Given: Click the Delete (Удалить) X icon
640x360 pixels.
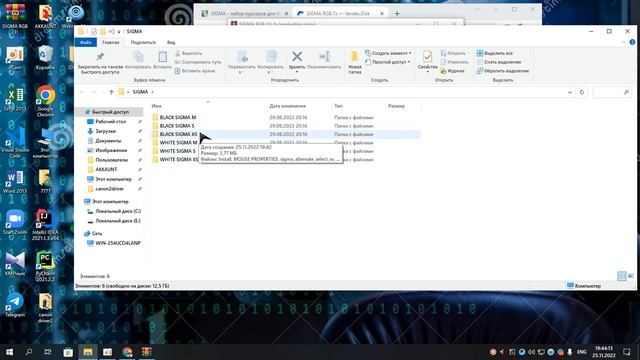Looking at the screenshot, I should pos(297,56).
